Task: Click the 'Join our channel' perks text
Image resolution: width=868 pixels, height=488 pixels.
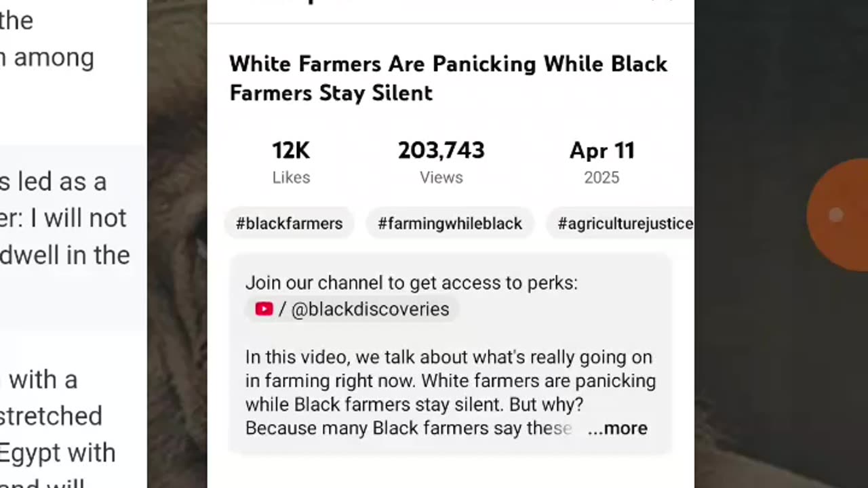Action: click(x=412, y=283)
